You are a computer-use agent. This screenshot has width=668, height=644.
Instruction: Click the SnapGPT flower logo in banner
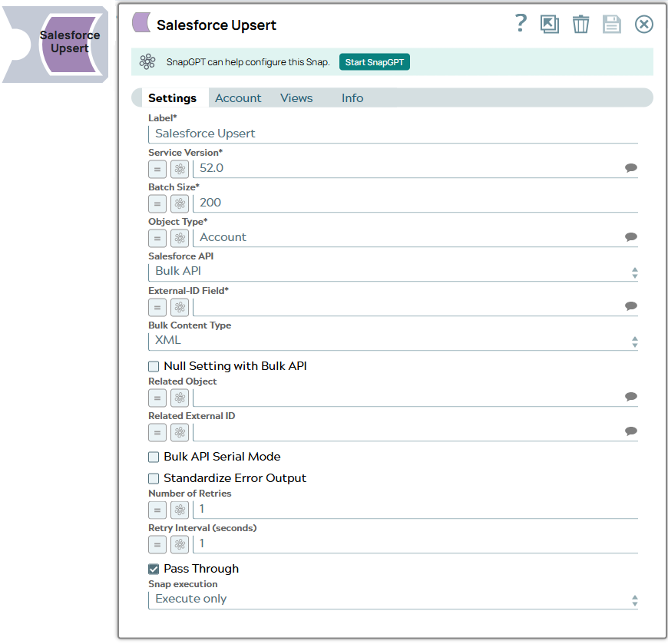point(147,61)
